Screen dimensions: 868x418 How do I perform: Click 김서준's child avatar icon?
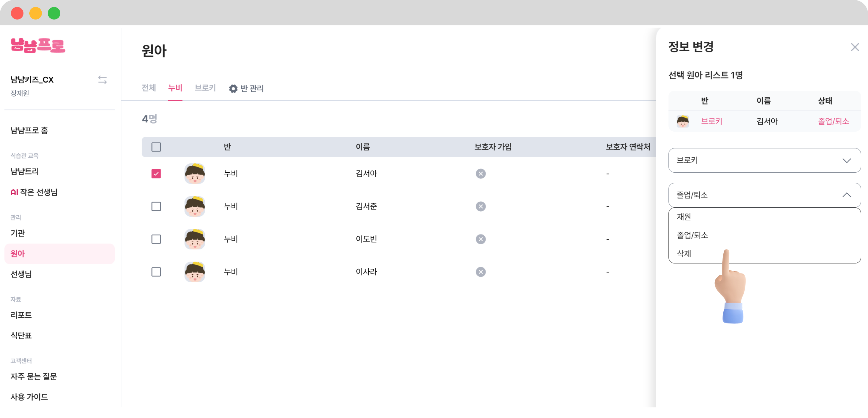[195, 206]
